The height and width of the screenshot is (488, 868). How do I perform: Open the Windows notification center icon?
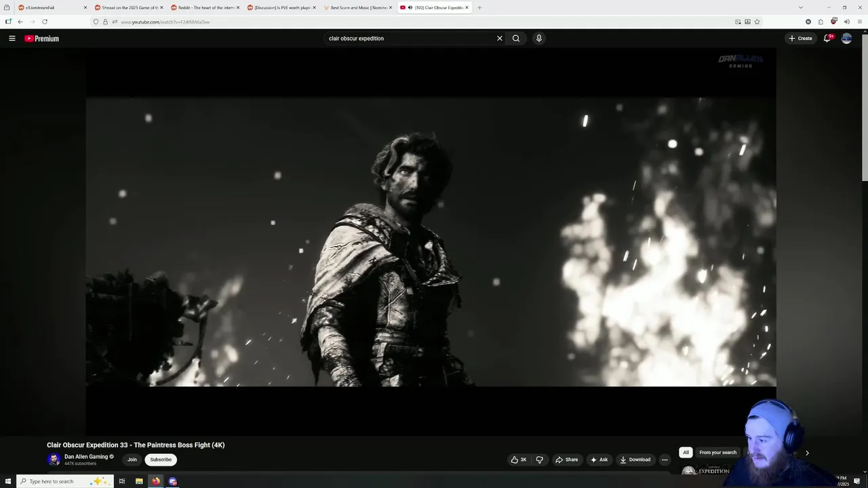[857, 481]
